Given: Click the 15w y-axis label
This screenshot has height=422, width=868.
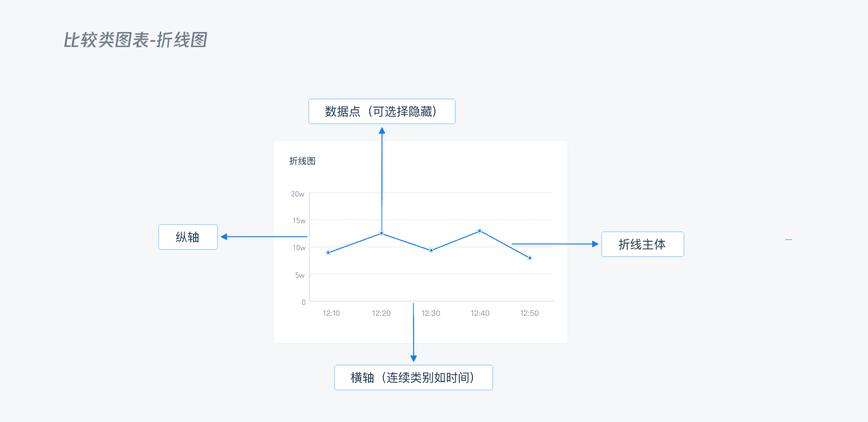Looking at the screenshot, I should coord(299,220).
